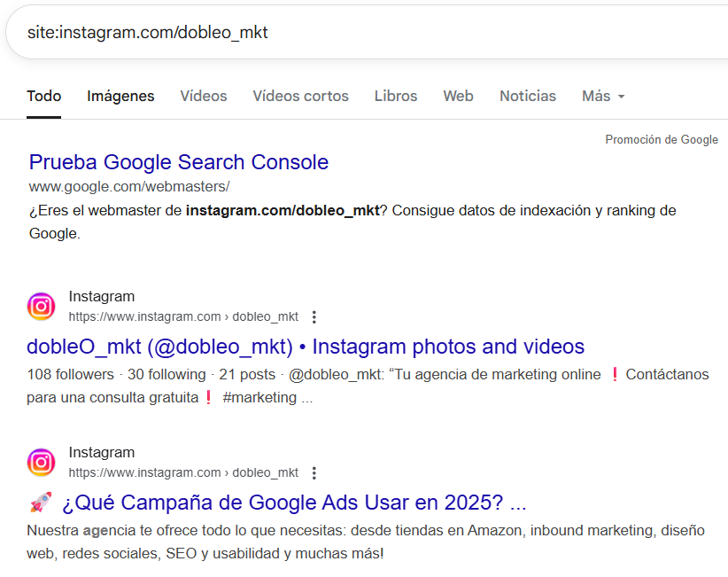This screenshot has width=728, height=577.
Task: Click the Instagram site name above the Google Ads result
Action: coord(101,453)
